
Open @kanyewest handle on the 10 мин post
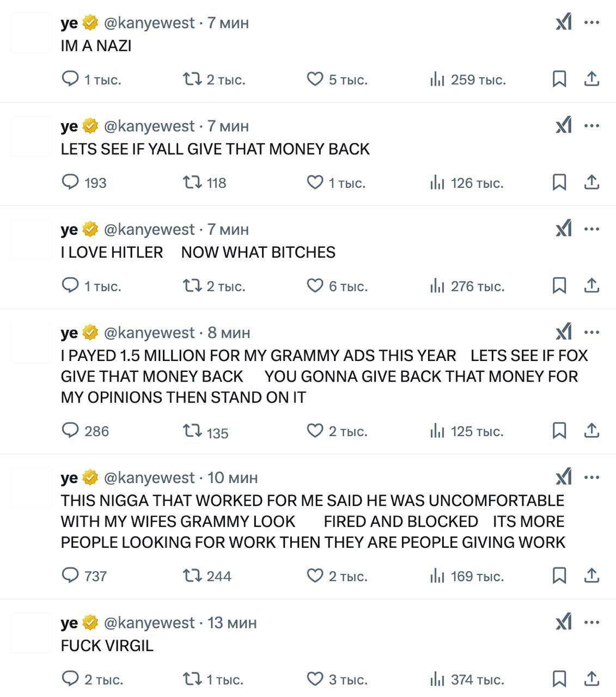coord(149,478)
